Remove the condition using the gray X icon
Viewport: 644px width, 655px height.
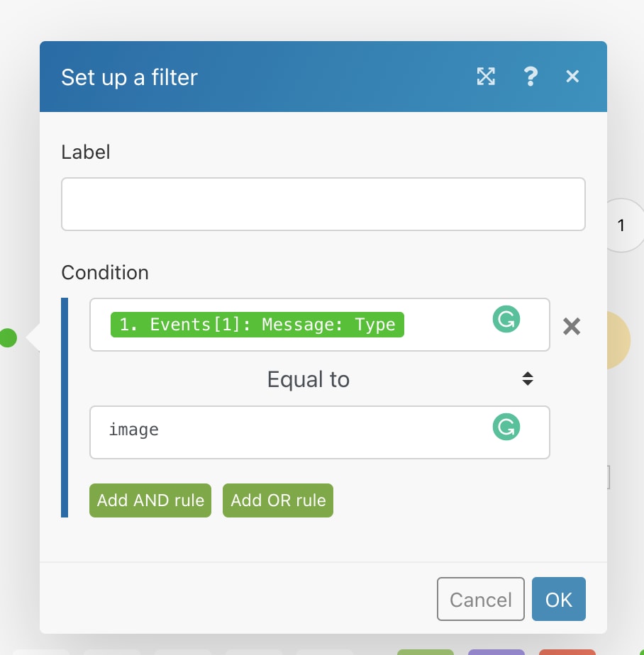point(571,326)
